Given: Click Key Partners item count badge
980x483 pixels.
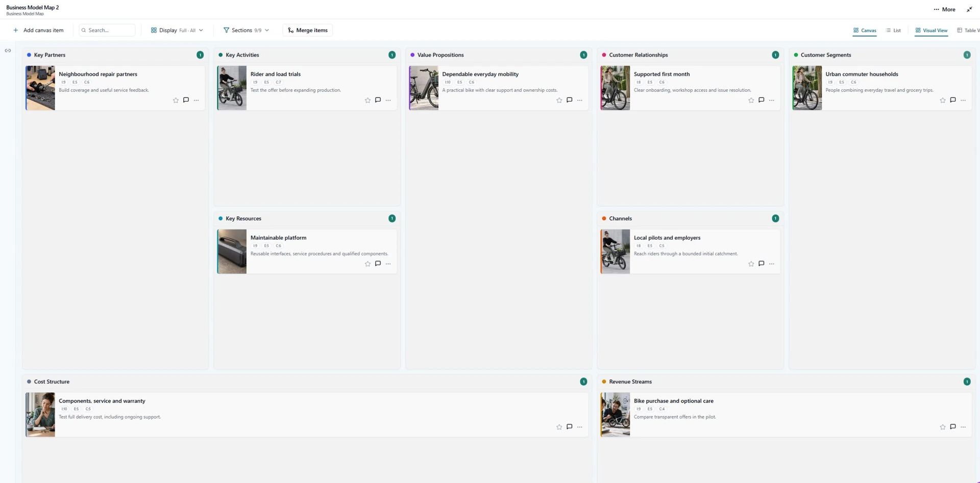Looking at the screenshot, I should pos(200,55).
